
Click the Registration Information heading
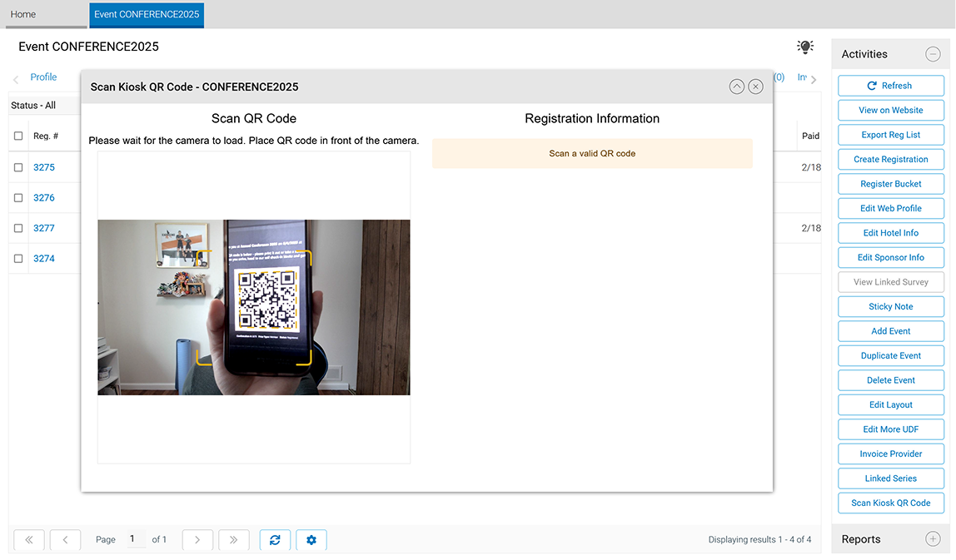(592, 118)
